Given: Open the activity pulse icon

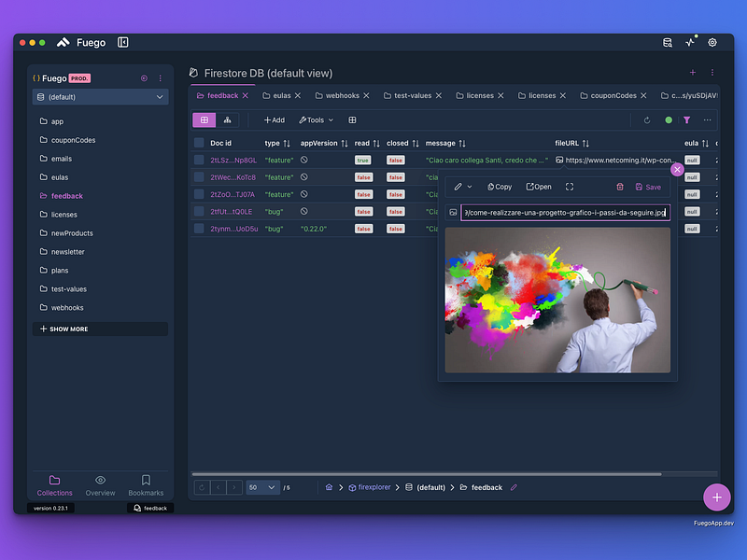Looking at the screenshot, I should (690, 42).
